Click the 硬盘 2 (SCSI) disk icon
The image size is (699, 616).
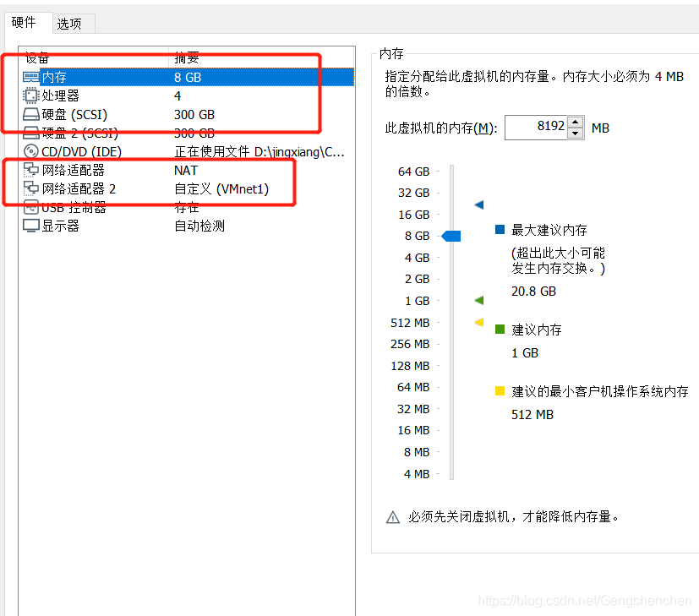point(30,133)
